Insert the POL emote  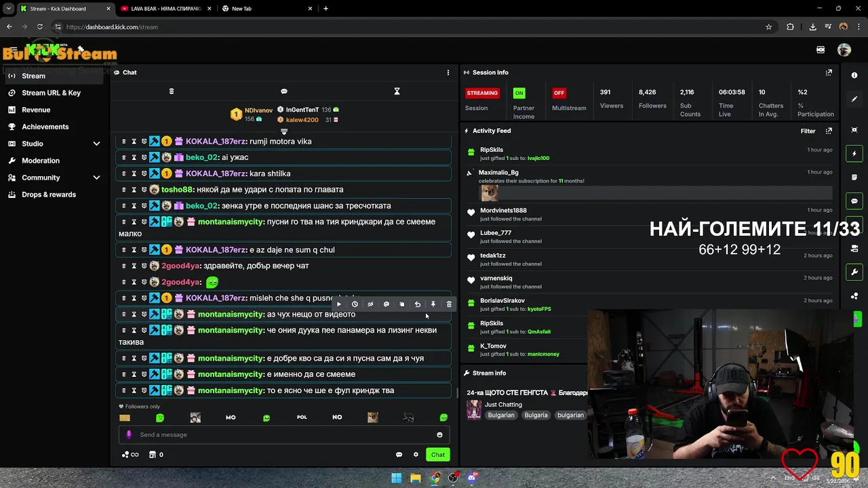coord(302,418)
